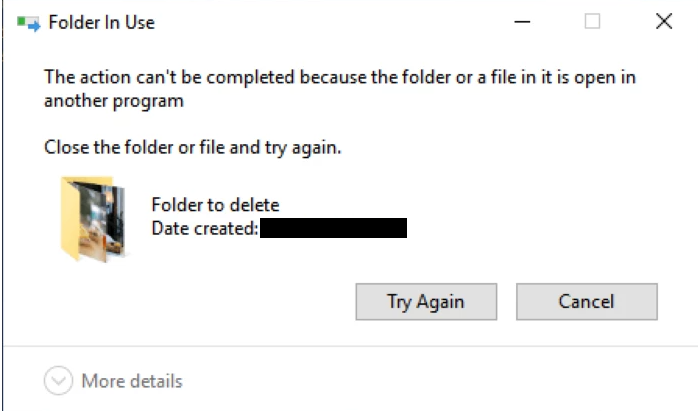
Task: Select the yellow folder thumbnail icon
Action: click(91, 218)
